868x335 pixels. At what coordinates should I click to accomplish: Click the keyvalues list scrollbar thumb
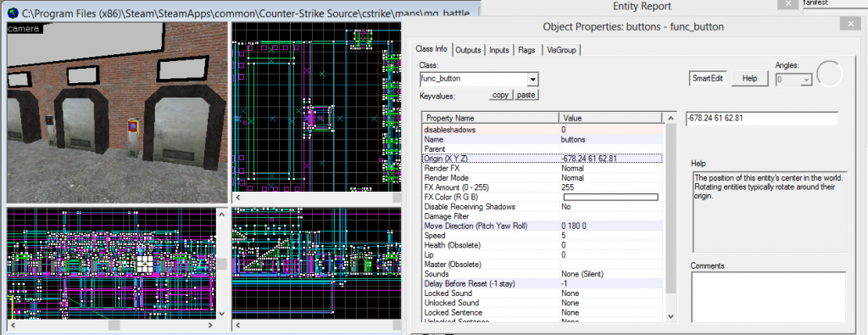[x=670, y=208]
